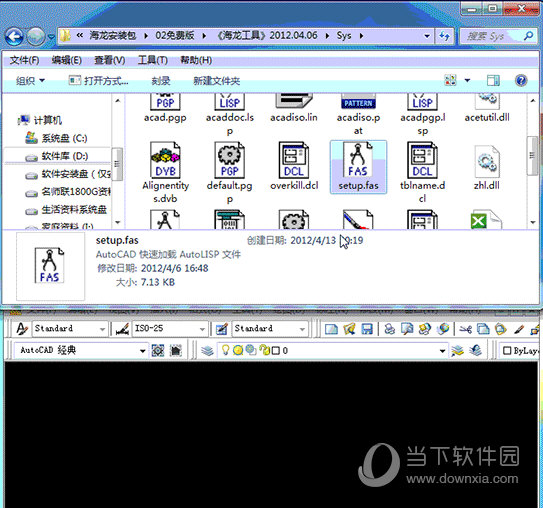Click the blue help question icon
The height and width of the screenshot is (508, 543).
click(x=521, y=81)
